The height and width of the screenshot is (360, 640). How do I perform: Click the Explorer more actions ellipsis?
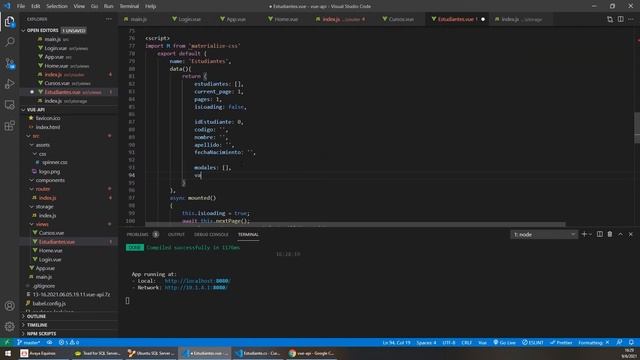click(x=109, y=19)
